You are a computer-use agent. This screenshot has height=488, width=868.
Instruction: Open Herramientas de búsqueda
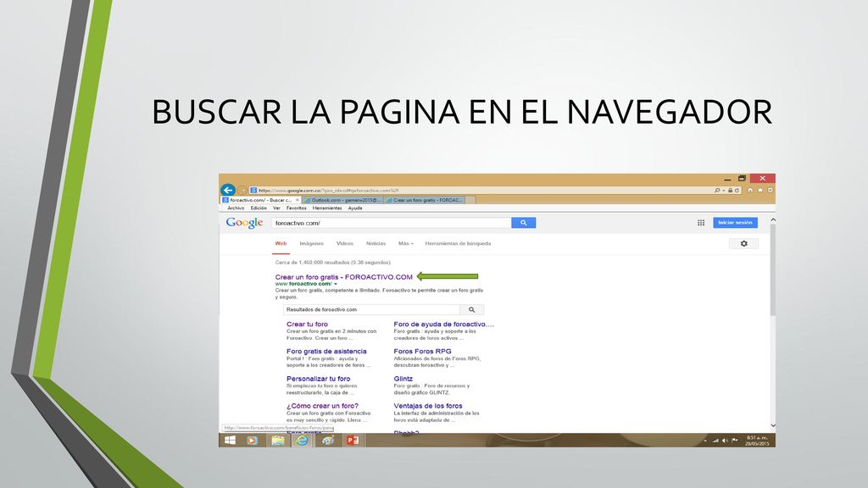(x=458, y=243)
